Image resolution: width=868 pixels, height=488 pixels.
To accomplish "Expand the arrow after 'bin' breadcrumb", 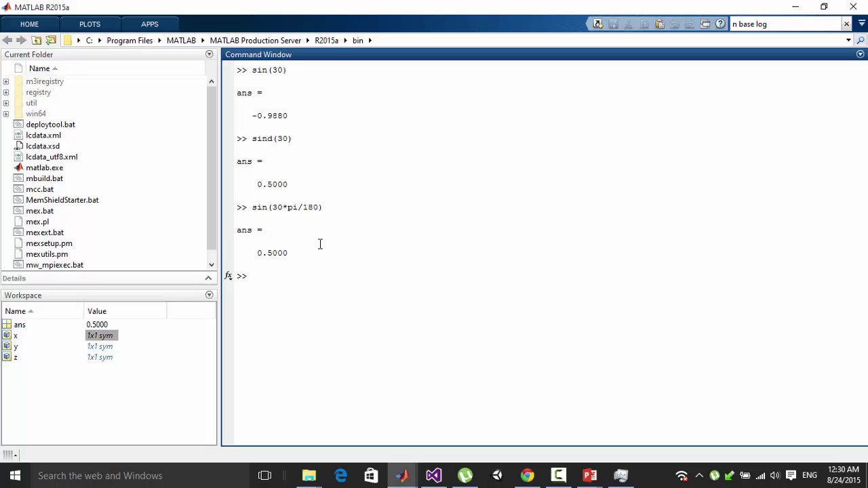I will click(x=370, y=41).
